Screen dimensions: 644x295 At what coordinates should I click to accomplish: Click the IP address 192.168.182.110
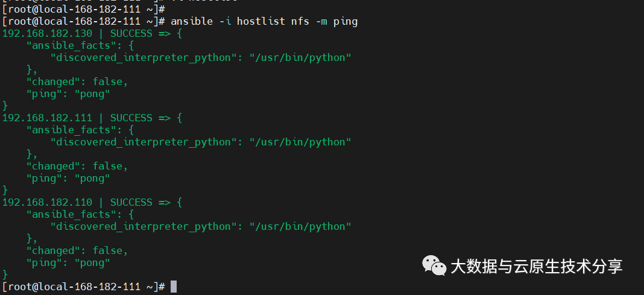click(47, 202)
